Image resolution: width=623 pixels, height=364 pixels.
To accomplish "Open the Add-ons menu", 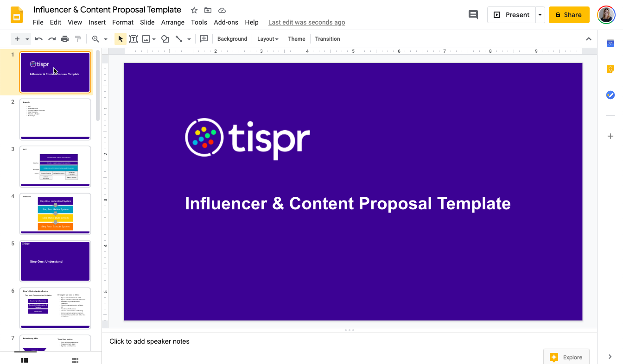I will [x=226, y=22].
